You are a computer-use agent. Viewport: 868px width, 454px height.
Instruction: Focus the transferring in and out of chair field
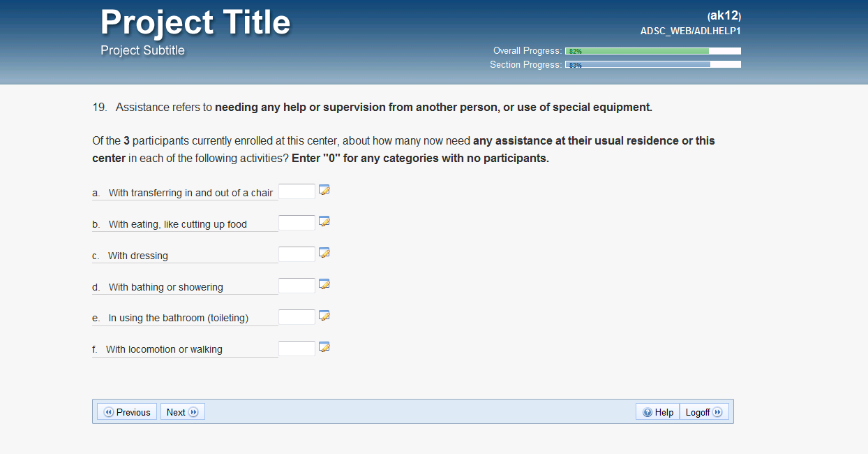(297, 191)
